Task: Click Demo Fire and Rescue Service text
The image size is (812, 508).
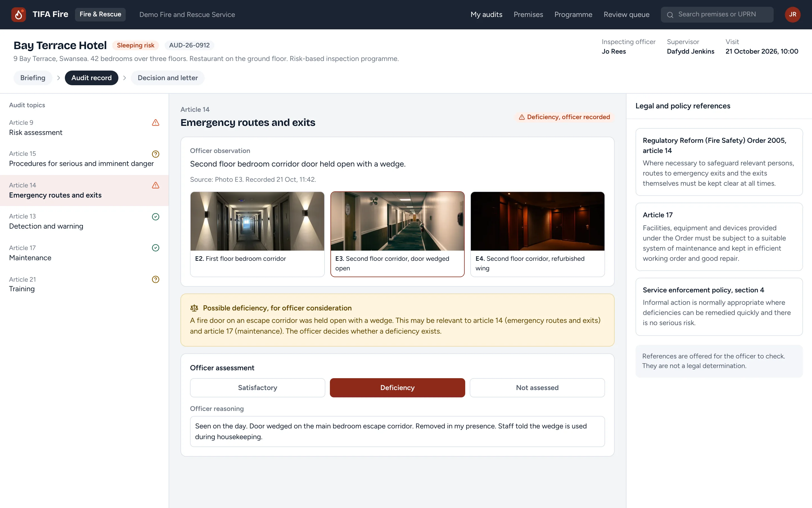Action: click(187, 14)
